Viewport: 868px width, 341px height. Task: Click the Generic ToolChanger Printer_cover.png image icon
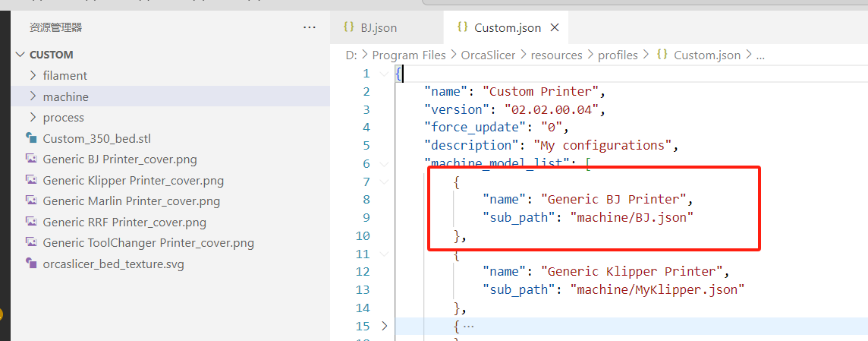tap(32, 243)
